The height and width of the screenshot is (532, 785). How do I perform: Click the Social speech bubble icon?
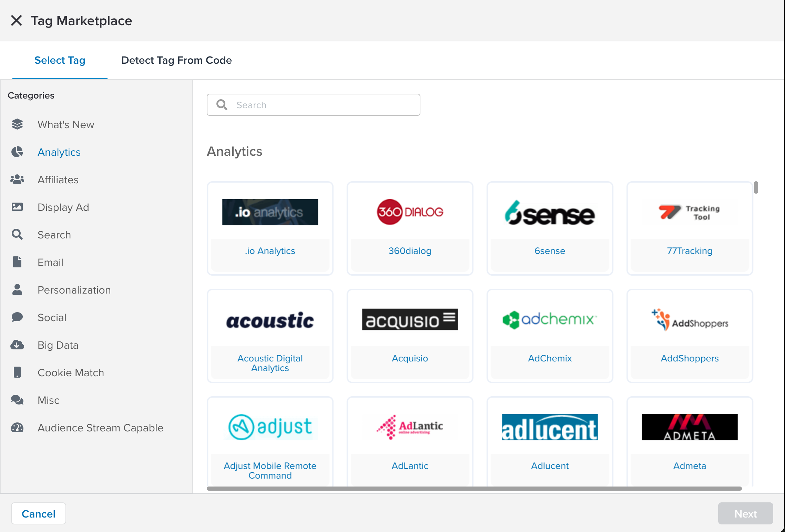click(17, 317)
